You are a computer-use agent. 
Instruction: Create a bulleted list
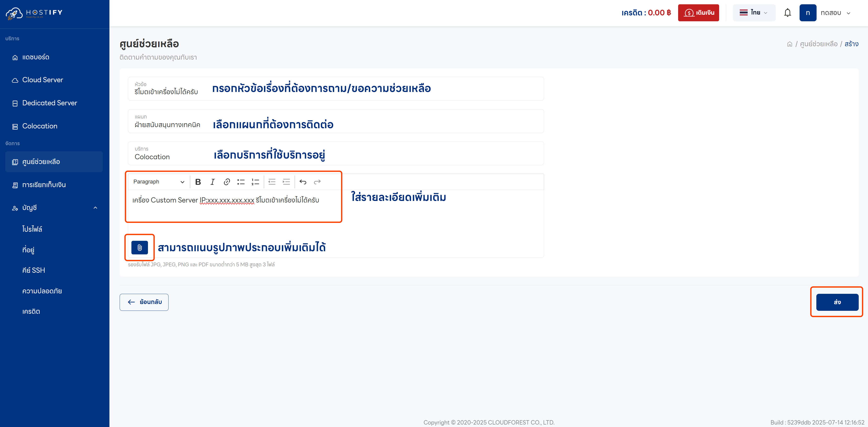coord(241,182)
